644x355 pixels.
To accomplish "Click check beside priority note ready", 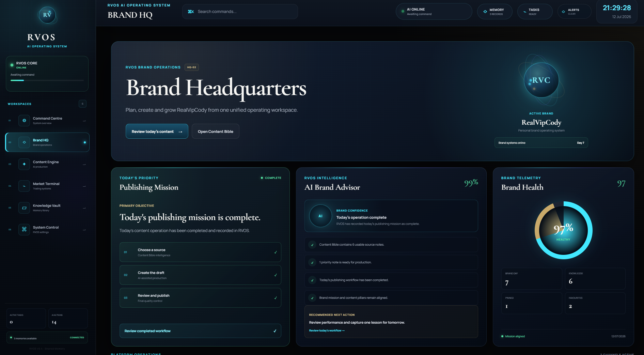I will tap(312, 262).
